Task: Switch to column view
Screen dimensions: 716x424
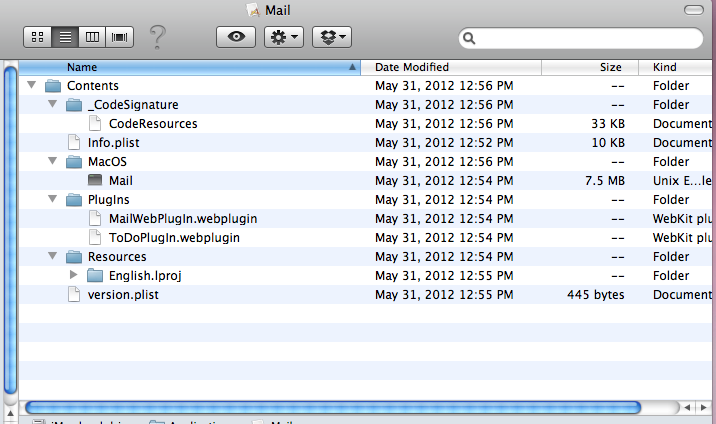Action: (x=92, y=37)
